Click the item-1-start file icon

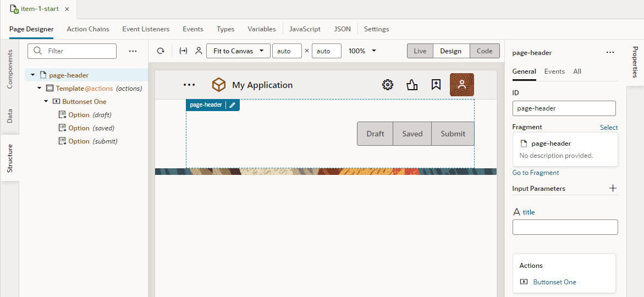coord(14,9)
